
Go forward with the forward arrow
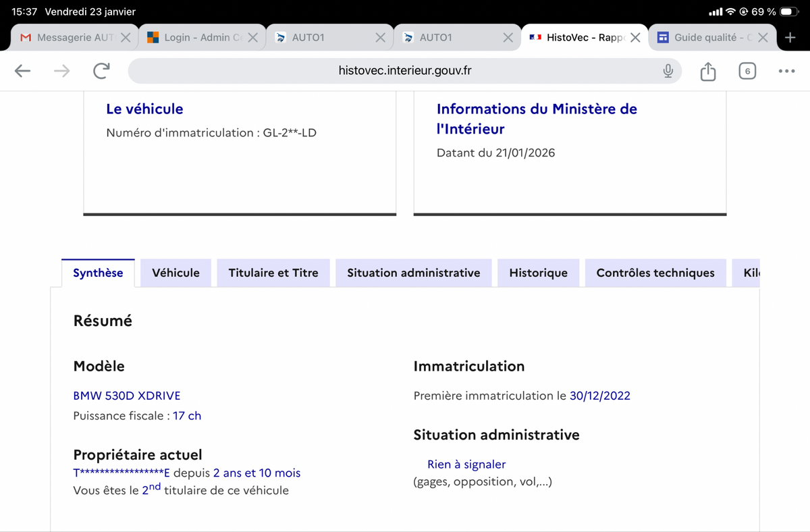[62, 71]
